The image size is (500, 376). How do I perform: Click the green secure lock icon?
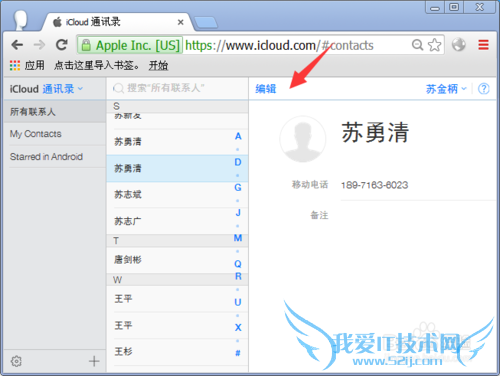click(x=86, y=45)
